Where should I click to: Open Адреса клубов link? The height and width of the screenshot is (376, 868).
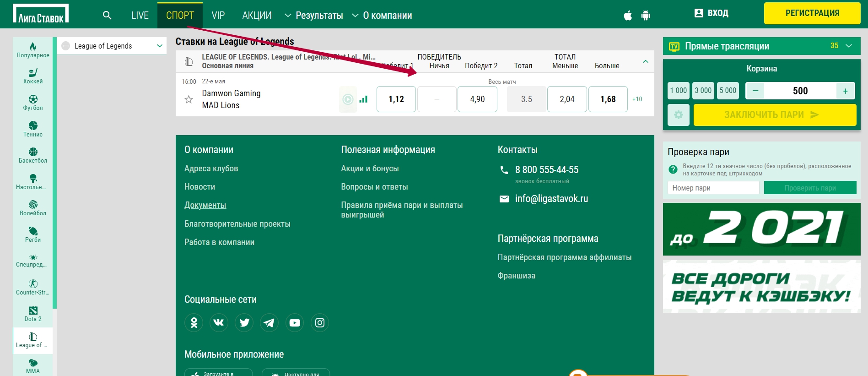pyautogui.click(x=211, y=169)
